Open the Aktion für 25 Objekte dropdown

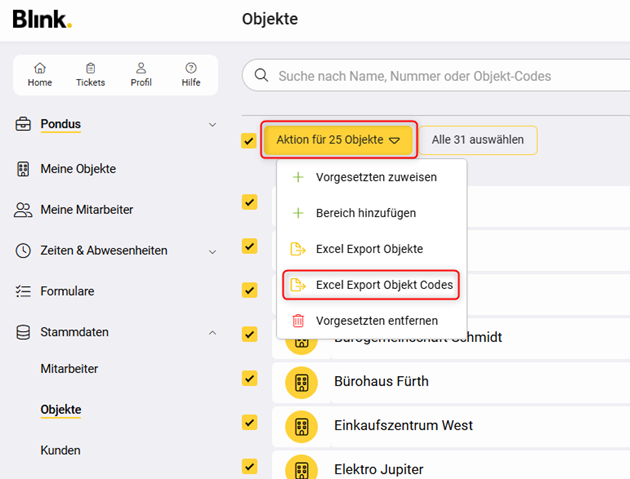point(336,140)
